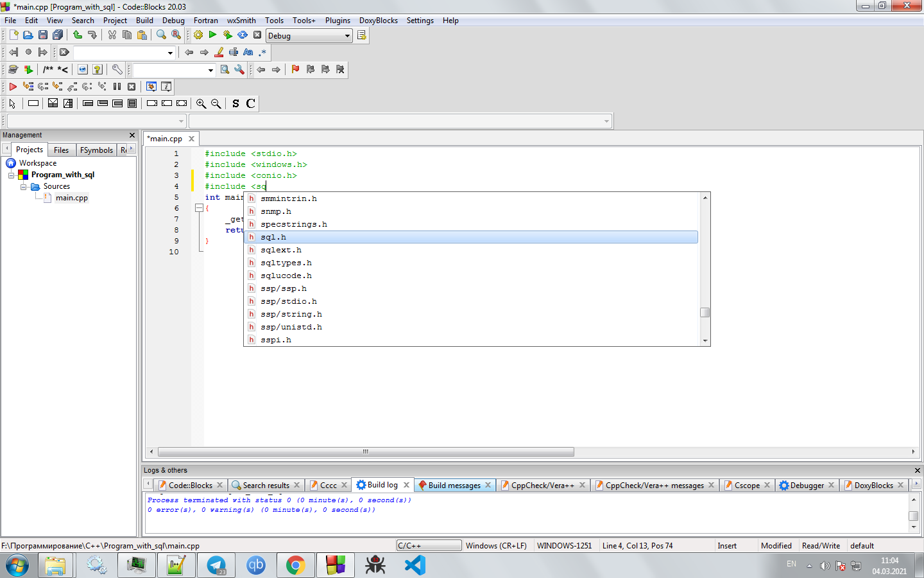Click the Rebuild icon

[243, 35]
